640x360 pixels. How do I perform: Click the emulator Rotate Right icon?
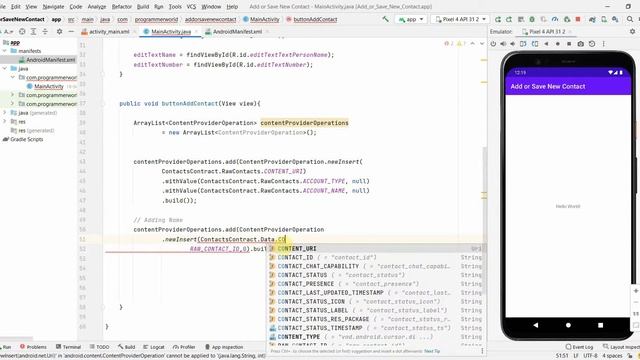point(535,44)
